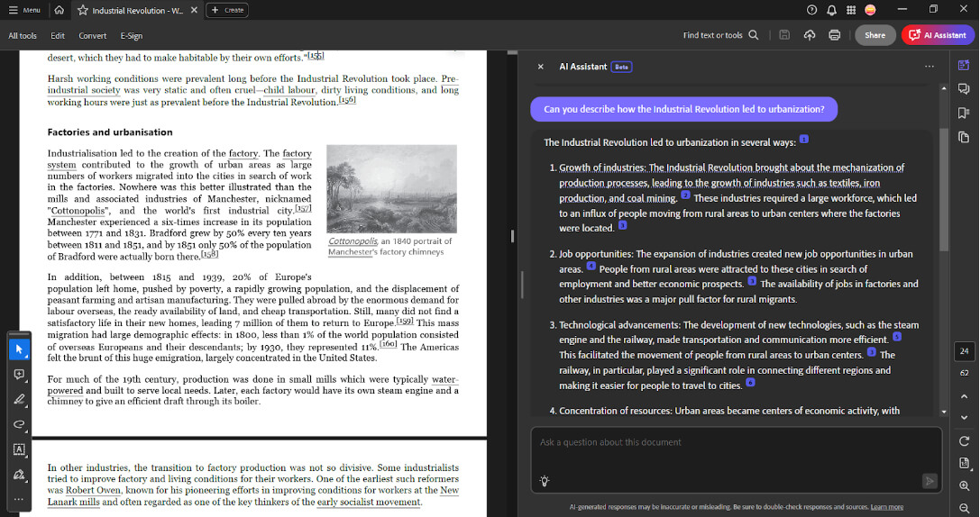Click the 'early socialist movement' link
This screenshot has width=980, height=517.
(369, 502)
